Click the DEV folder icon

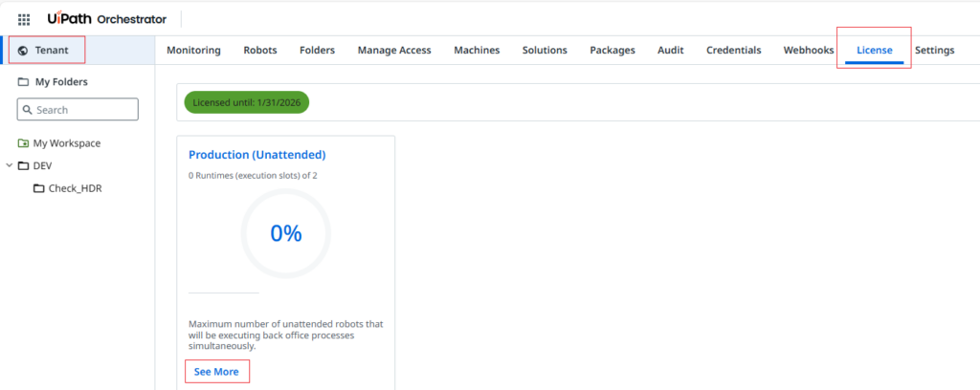click(x=23, y=165)
